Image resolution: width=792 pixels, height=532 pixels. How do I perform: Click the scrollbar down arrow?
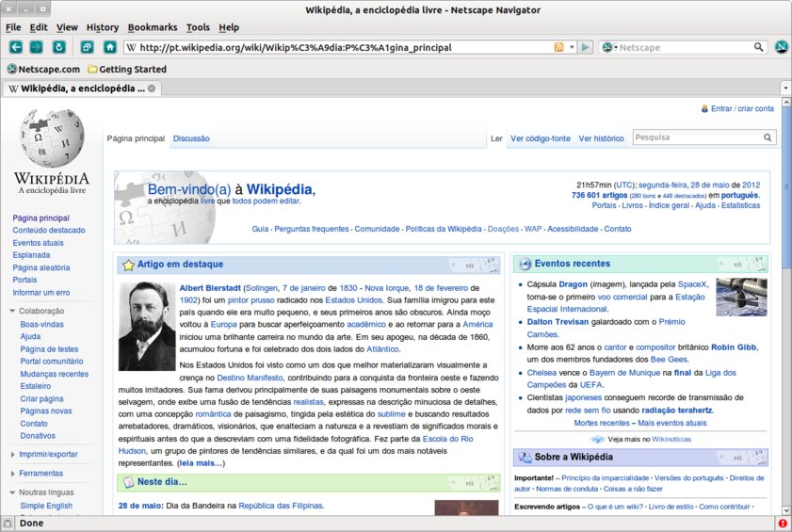(786, 510)
